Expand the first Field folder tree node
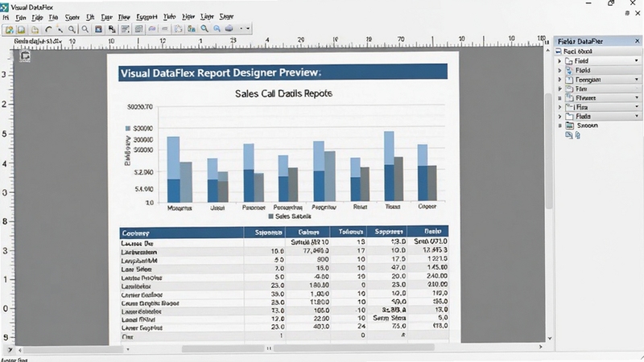 (x=559, y=61)
